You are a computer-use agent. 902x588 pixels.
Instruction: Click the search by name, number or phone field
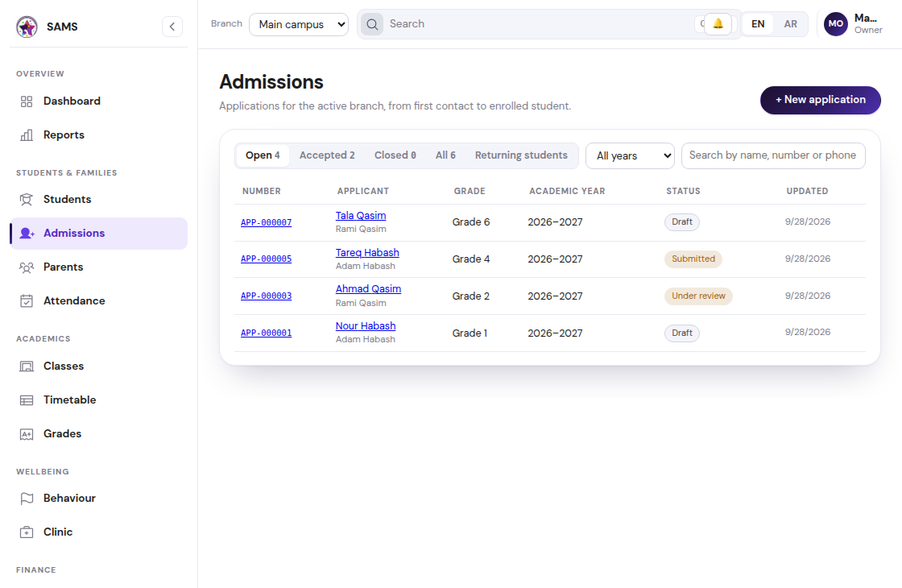pyautogui.click(x=773, y=156)
